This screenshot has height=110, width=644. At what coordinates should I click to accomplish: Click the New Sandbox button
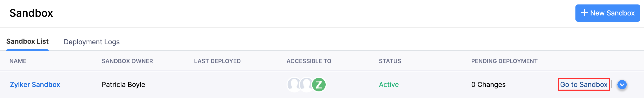coord(607,13)
